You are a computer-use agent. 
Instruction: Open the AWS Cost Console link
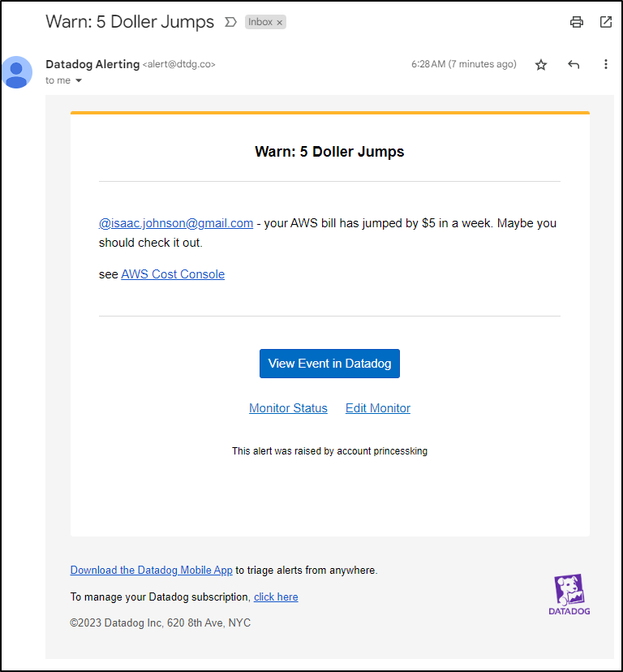pyautogui.click(x=173, y=274)
